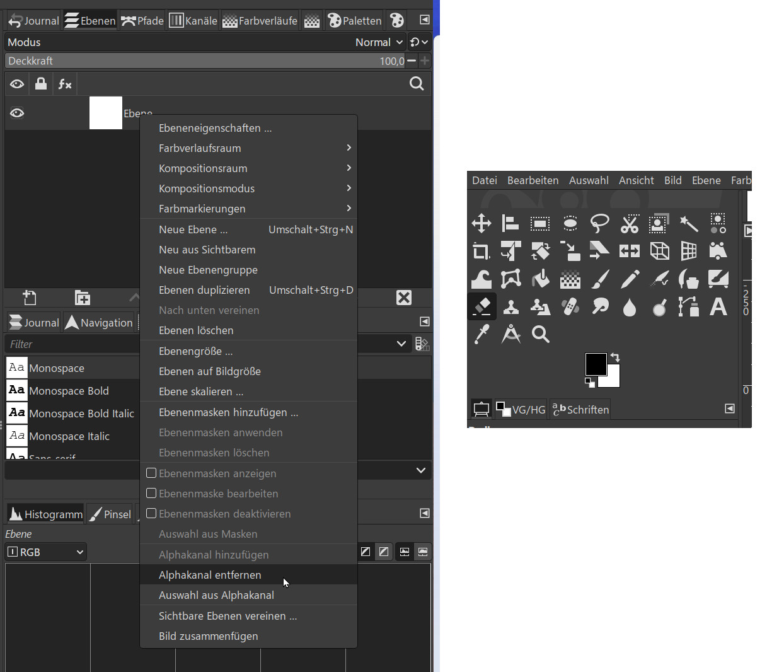784x672 pixels.
Task: Select the Fuzzy Select magic wand tool
Action: (x=688, y=223)
